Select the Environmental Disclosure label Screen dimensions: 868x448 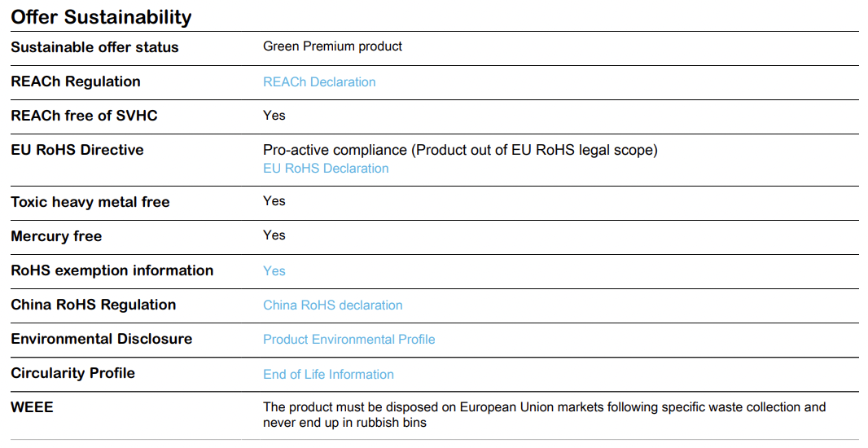tap(101, 339)
